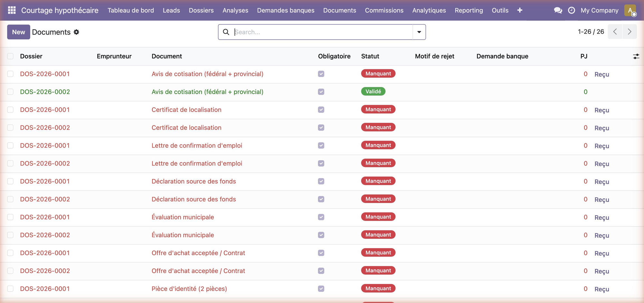Image resolution: width=644 pixels, height=303 pixels.
Task: Click the New button
Action: point(19,32)
